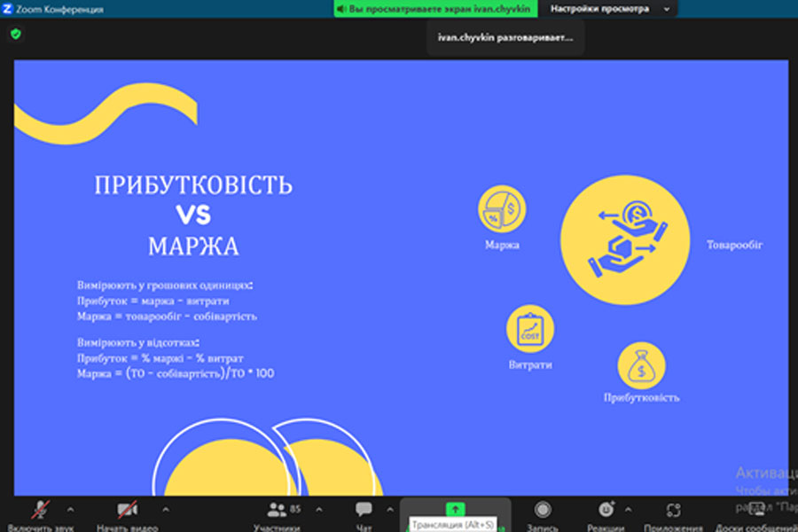Click the green encryption shield icon
This screenshot has width=798, height=532.
point(16,34)
